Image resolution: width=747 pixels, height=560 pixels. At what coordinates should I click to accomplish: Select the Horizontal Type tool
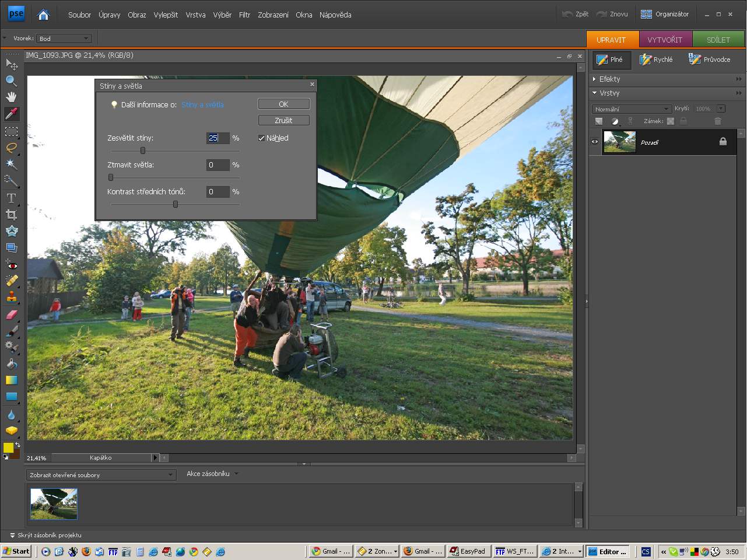pos(11,198)
